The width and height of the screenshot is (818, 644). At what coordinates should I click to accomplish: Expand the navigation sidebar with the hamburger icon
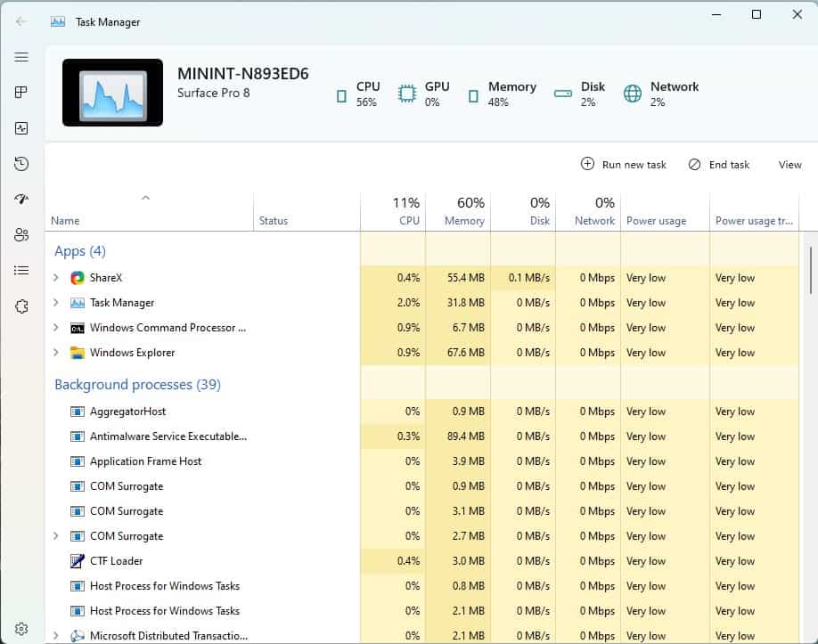click(21, 57)
